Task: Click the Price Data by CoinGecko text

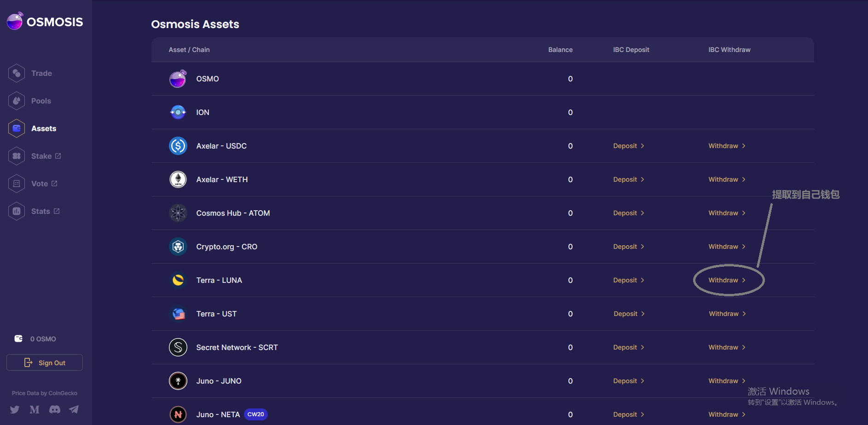Action: pos(45,393)
